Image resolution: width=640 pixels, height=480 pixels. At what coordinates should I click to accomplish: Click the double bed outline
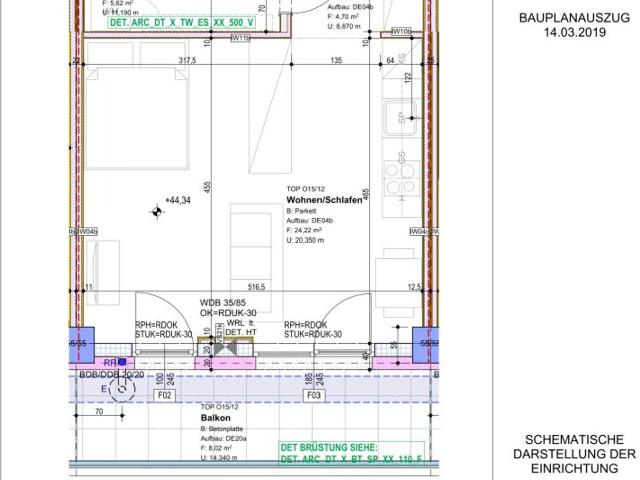pos(137,118)
